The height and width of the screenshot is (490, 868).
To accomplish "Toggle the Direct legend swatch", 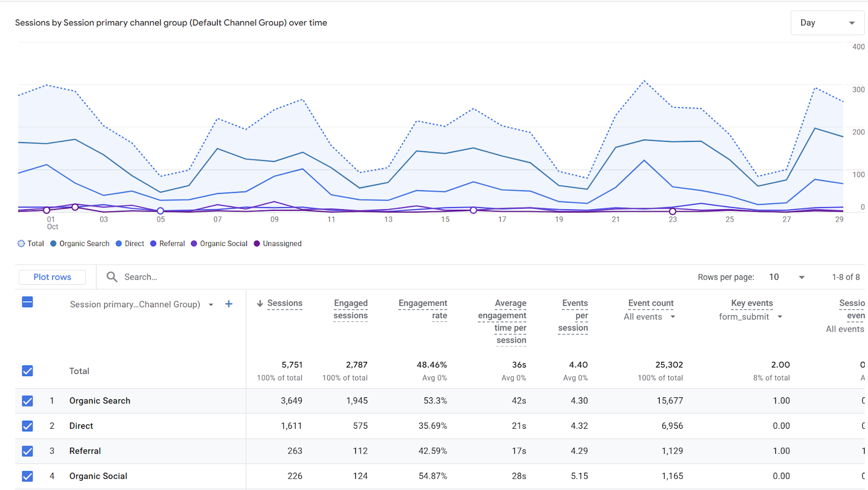I will tap(119, 244).
